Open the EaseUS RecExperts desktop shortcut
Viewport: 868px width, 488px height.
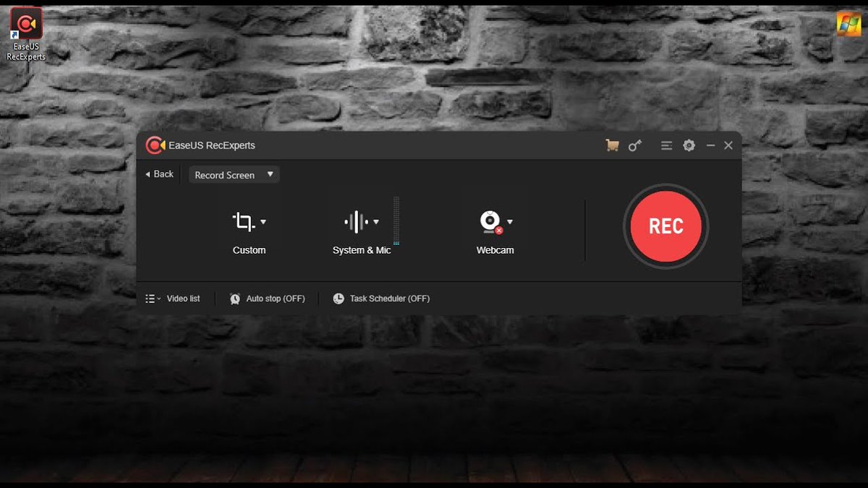point(26,35)
